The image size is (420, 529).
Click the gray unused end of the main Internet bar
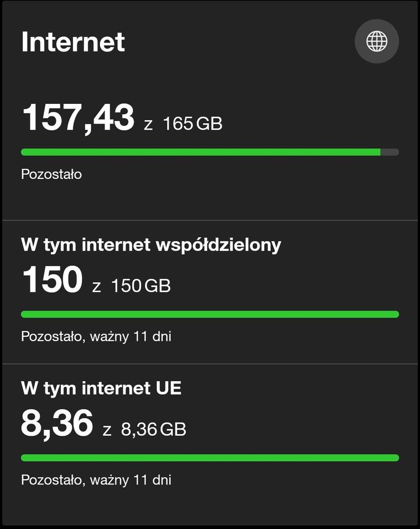coord(390,153)
